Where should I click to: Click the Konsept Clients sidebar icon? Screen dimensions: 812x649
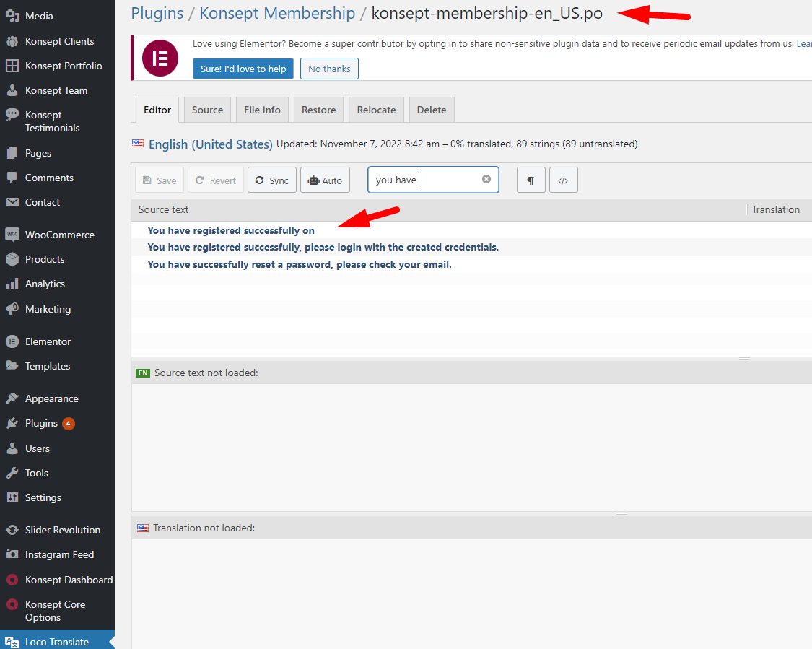(12, 41)
